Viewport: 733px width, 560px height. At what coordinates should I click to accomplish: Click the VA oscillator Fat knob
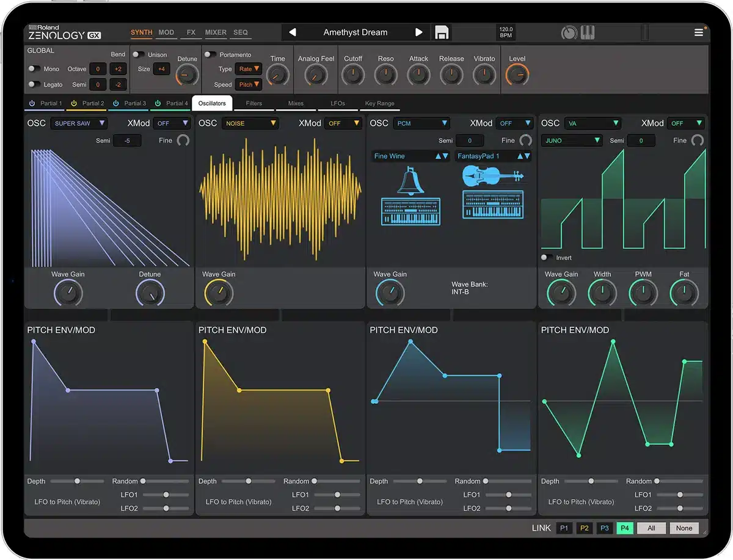684,294
